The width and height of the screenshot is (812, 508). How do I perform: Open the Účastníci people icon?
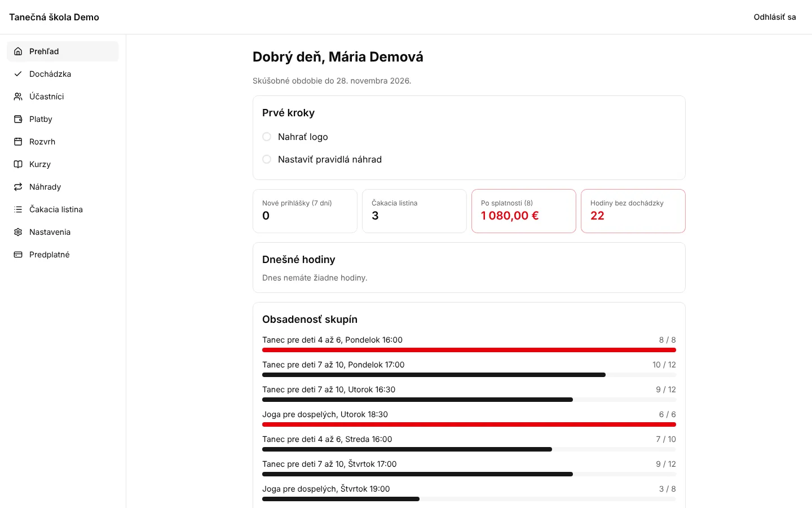(18, 97)
